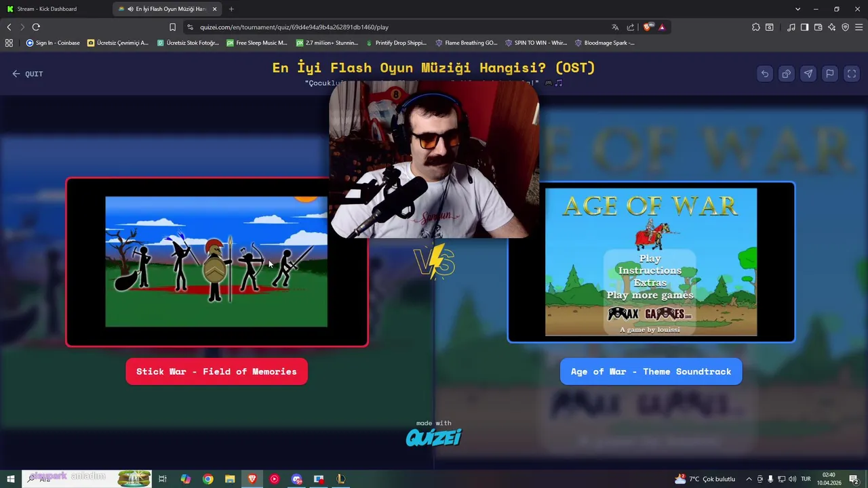Viewport: 868px width, 488px height.
Task: Vote for Age of War - Theme Soundtrack
Action: coord(651,371)
